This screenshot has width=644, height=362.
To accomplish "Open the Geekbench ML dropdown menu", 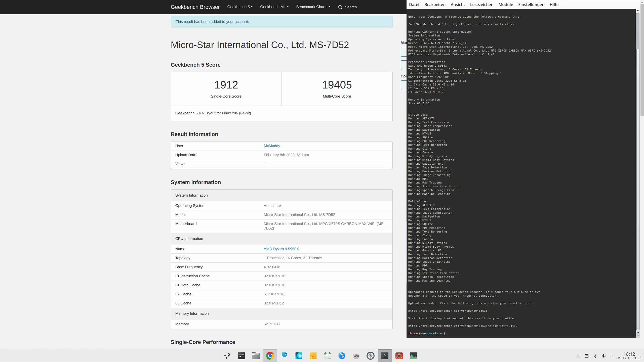I will [274, 7].
